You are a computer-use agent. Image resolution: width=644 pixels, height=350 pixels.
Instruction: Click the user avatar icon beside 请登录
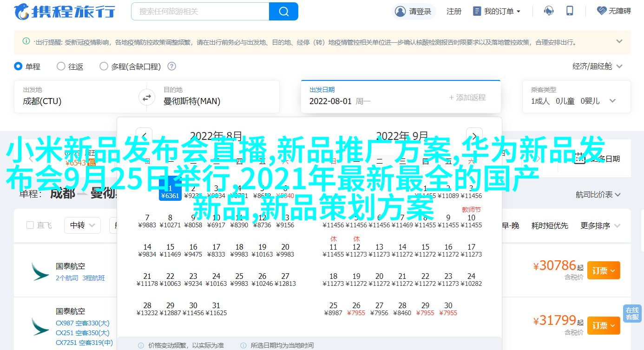pyautogui.click(x=400, y=11)
